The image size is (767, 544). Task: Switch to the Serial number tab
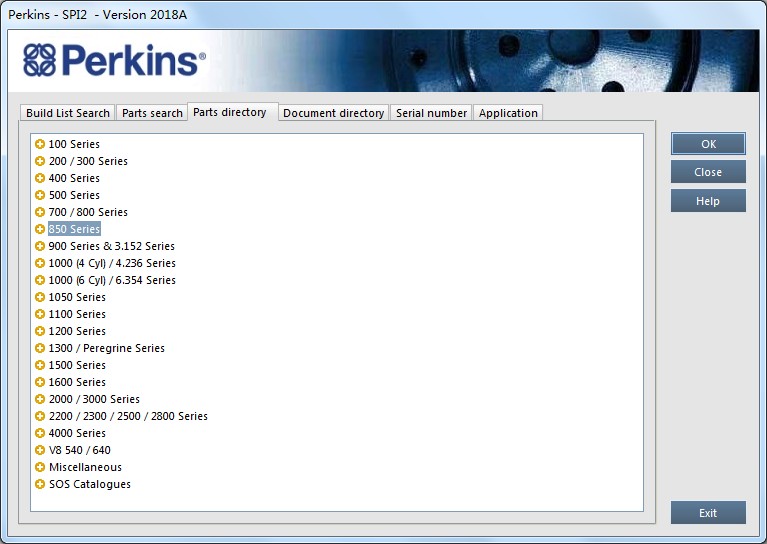point(431,113)
